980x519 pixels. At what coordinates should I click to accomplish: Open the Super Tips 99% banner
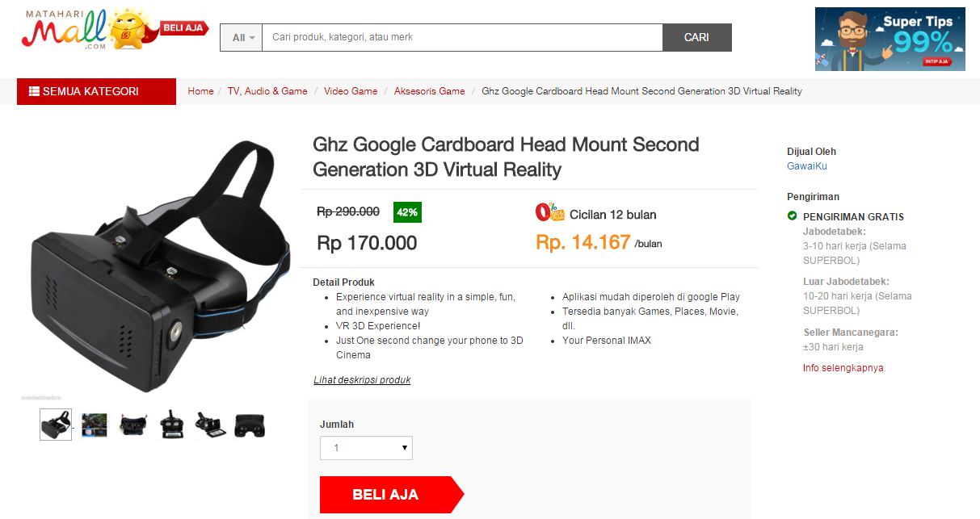(890, 39)
